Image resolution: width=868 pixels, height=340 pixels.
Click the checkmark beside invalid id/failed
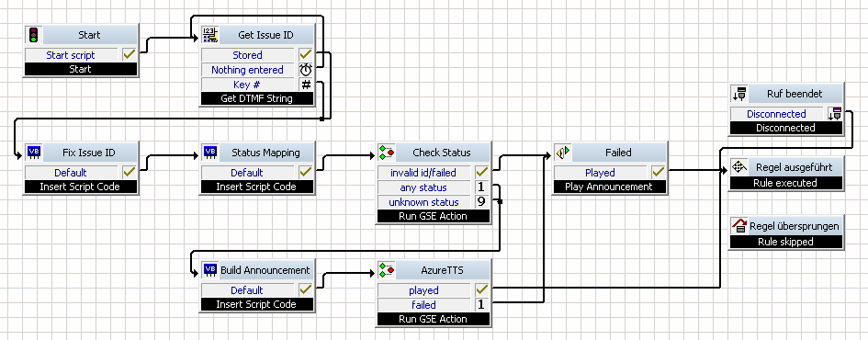481,172
